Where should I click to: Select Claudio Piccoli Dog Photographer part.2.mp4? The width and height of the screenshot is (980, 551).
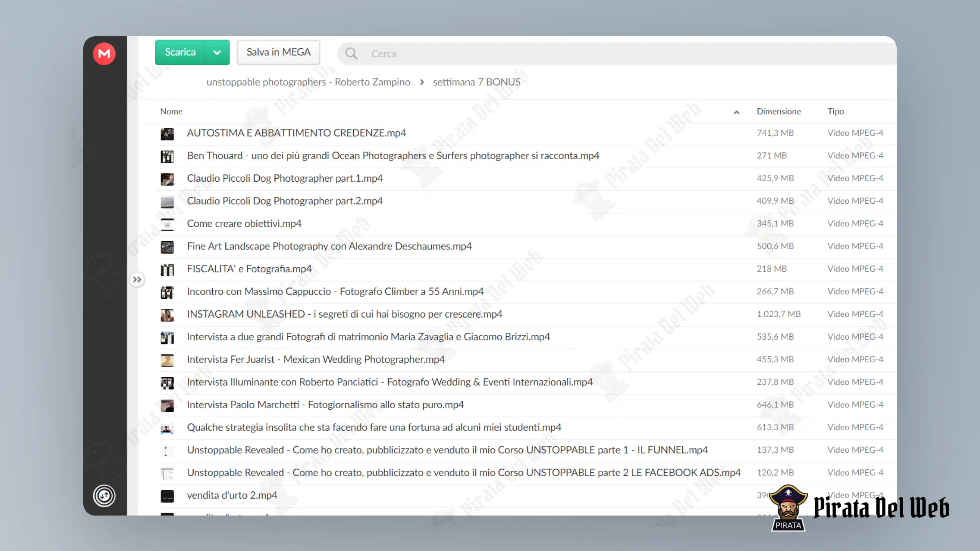[285, 201]
